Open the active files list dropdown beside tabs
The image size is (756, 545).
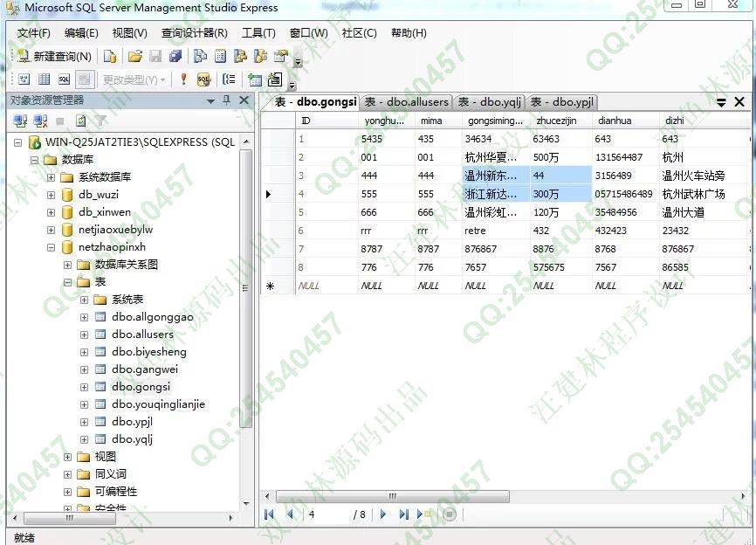[721, 102]
